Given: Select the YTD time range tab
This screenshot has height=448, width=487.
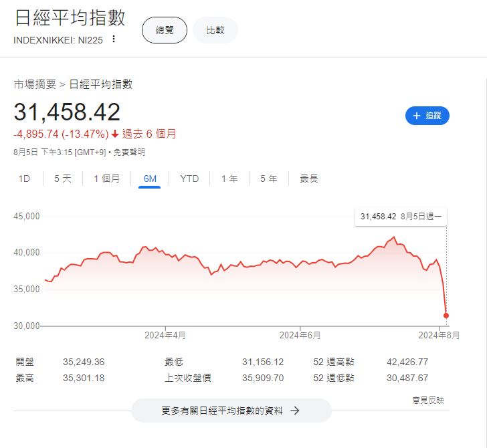Looking at the screenshot, I should coord(189,179).
